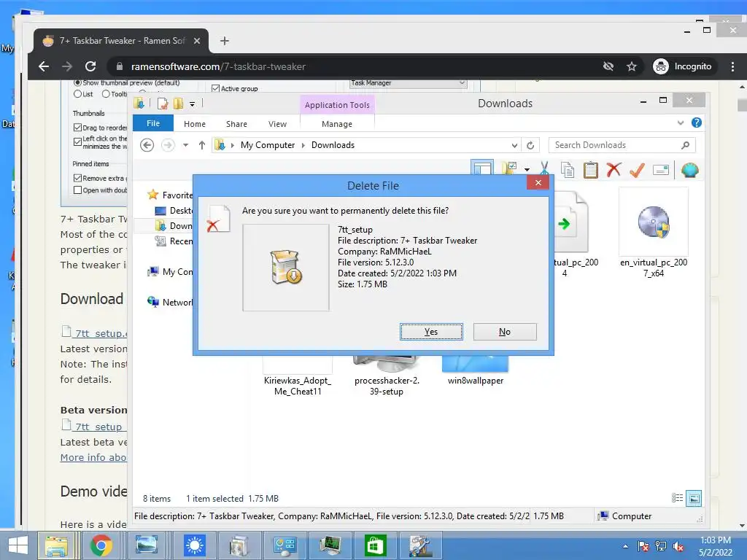747x560 pixels.
Task: Click New folder quick access icon in title bar
Action: 178,104
